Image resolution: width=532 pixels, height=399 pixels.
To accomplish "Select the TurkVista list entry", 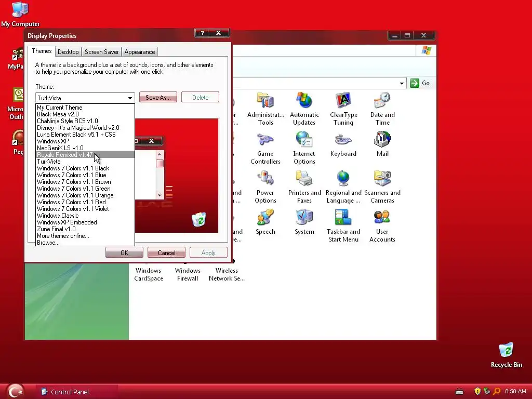I will [x=85, y=162].
